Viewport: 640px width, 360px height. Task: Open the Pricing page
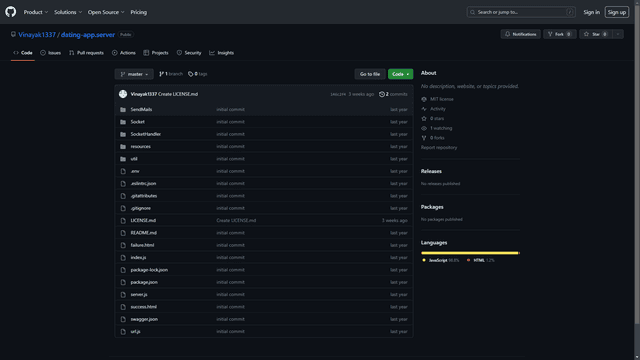point(139,12)
